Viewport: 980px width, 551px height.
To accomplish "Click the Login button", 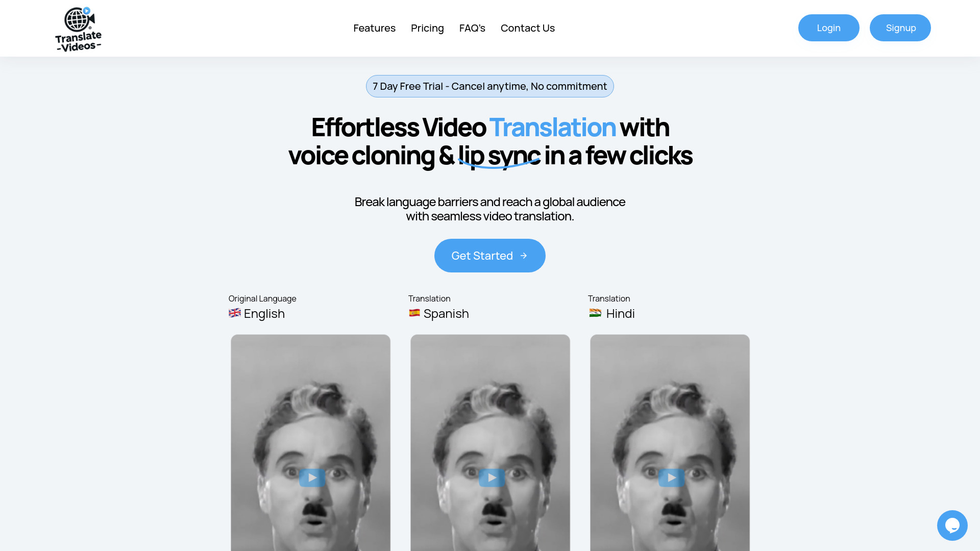I will tap(828, 28).
